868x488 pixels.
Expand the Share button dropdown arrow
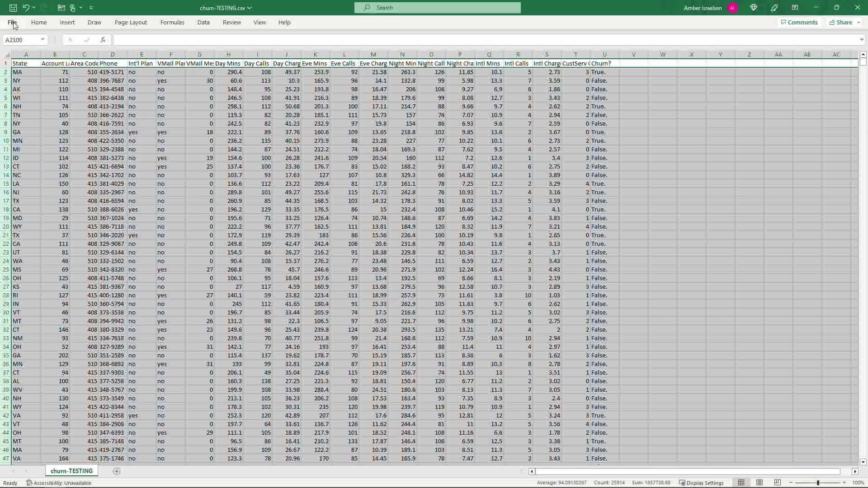[x=859, y=22]
